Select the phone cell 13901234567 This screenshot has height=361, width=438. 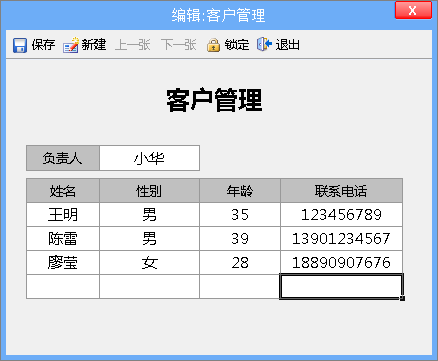point(341,239)
